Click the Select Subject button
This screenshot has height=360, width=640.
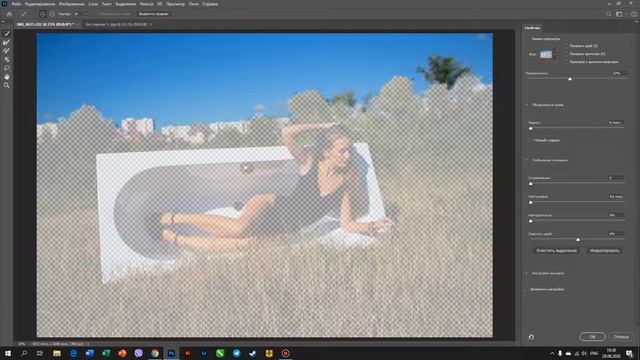tap(153, 14)
